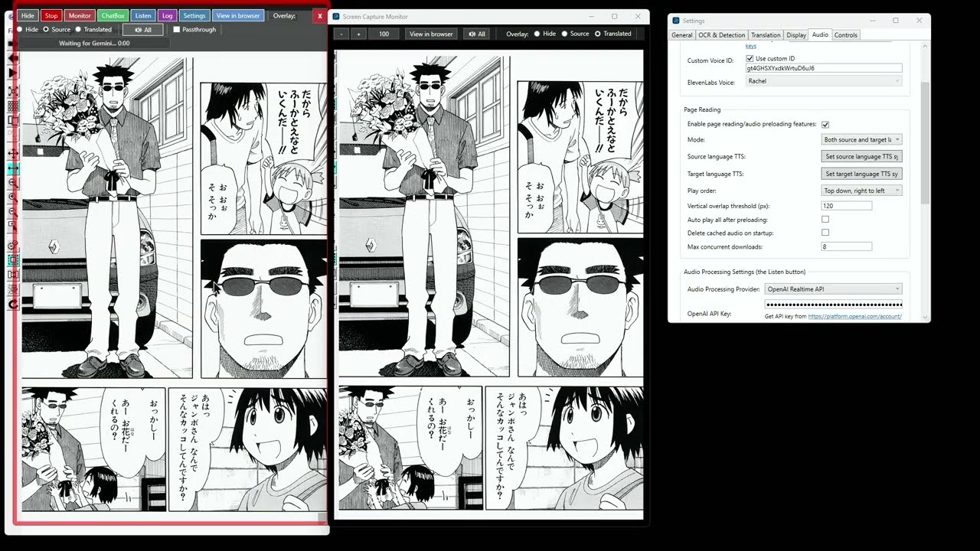The width and height of the screenshot is (980, 551).
Task: Click speaker All button in Screen Capture Monitor
Action: tap(477, 34)
